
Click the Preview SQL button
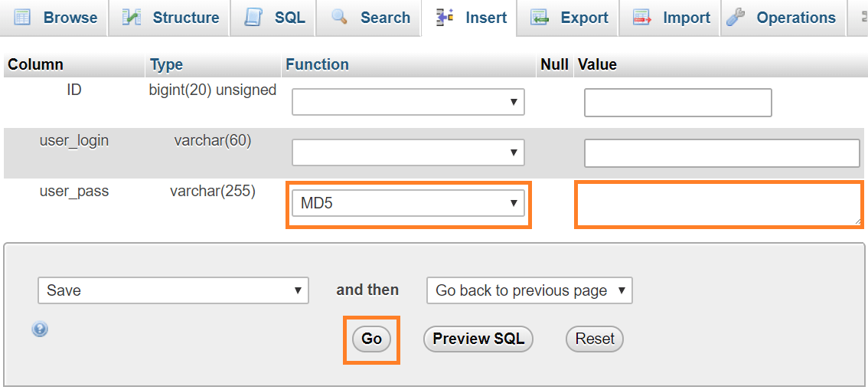coord(478,339)
